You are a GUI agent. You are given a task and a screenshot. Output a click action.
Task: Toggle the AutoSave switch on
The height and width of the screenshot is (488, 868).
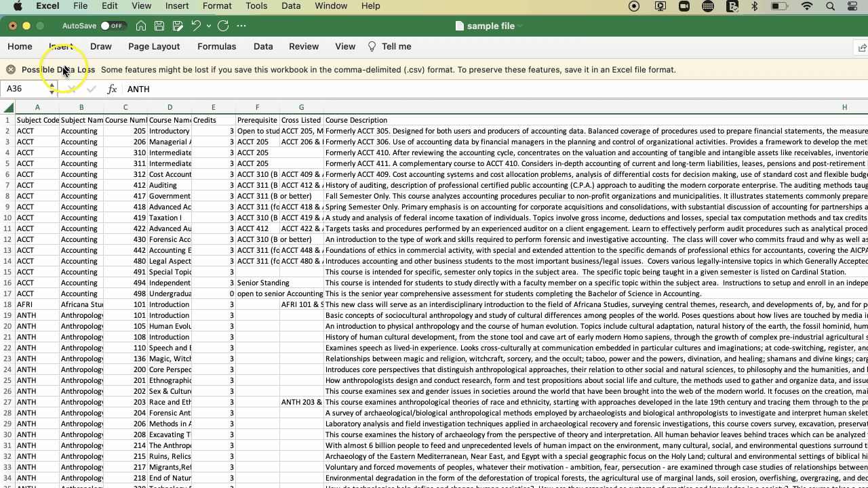point(113,26)
